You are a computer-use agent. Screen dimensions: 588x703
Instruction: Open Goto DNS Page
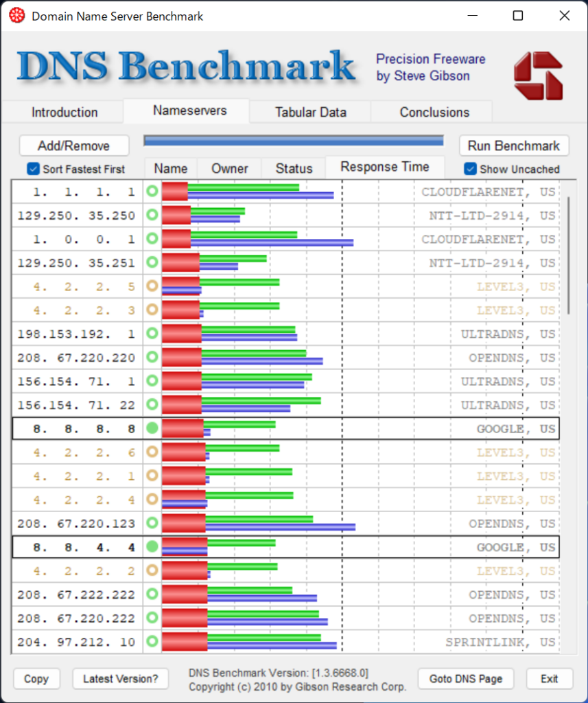(x=466, y=679)
